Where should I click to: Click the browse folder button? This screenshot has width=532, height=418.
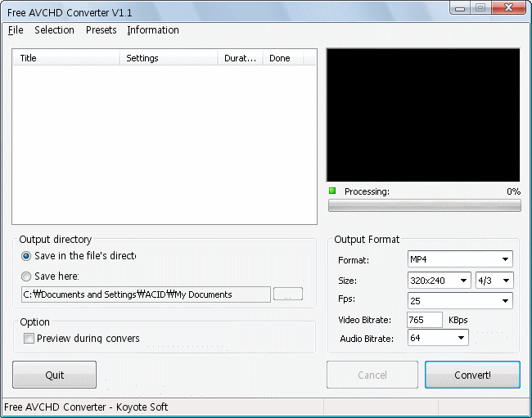(288, 294)
